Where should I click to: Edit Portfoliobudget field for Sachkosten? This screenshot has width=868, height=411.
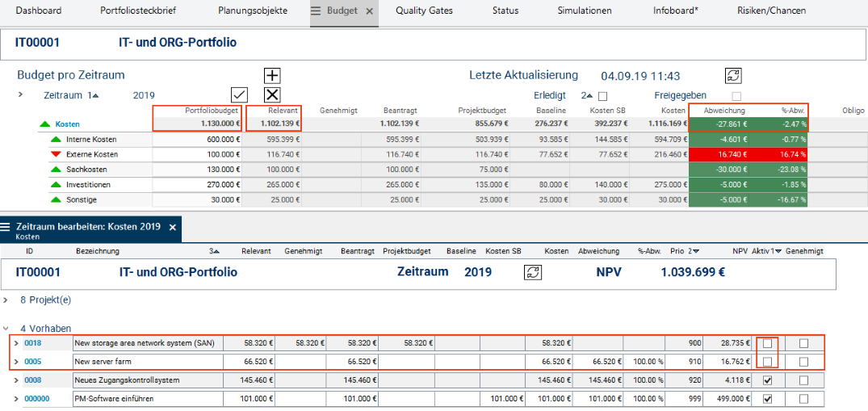tap(198, 170)
